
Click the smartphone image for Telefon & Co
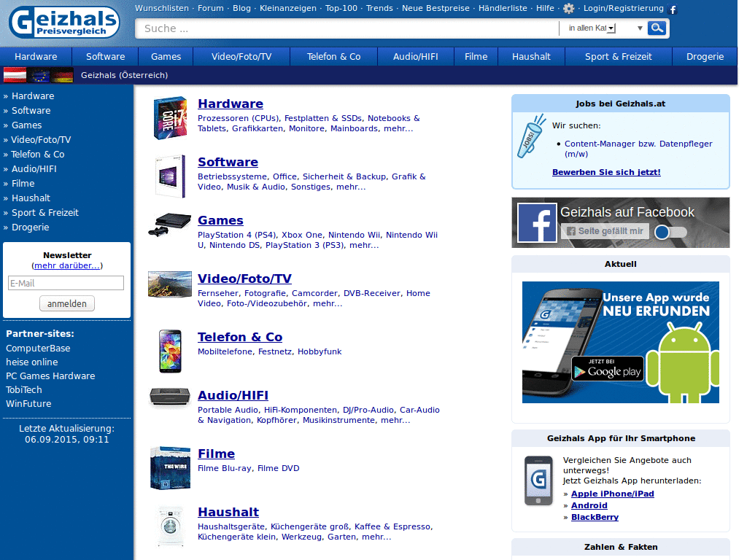coord(171,351)
